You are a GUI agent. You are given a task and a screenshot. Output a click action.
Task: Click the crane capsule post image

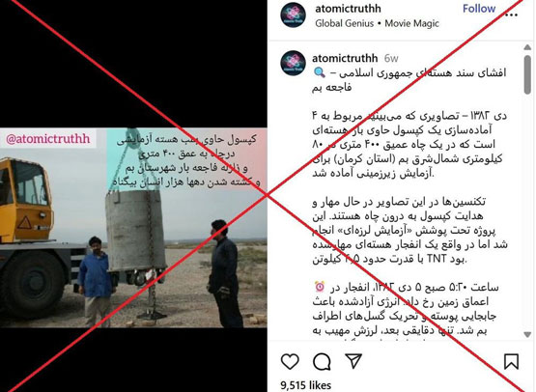tap(133, 228)
